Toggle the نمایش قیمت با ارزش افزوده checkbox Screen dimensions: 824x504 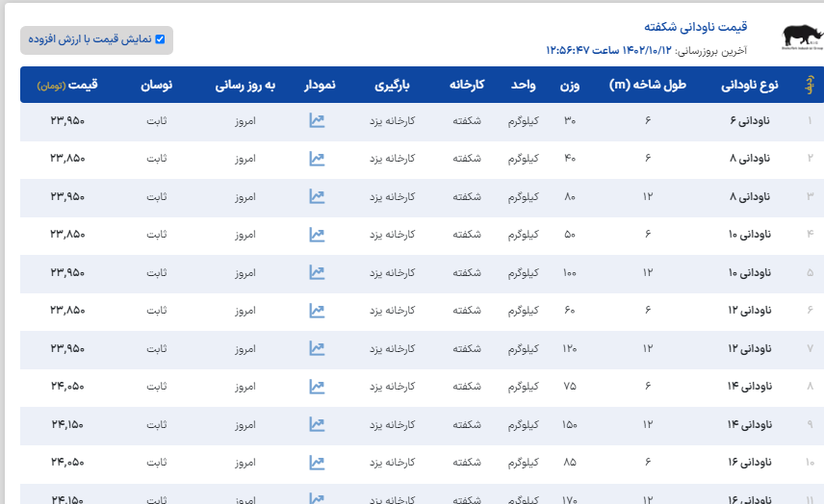pos(160,39)
